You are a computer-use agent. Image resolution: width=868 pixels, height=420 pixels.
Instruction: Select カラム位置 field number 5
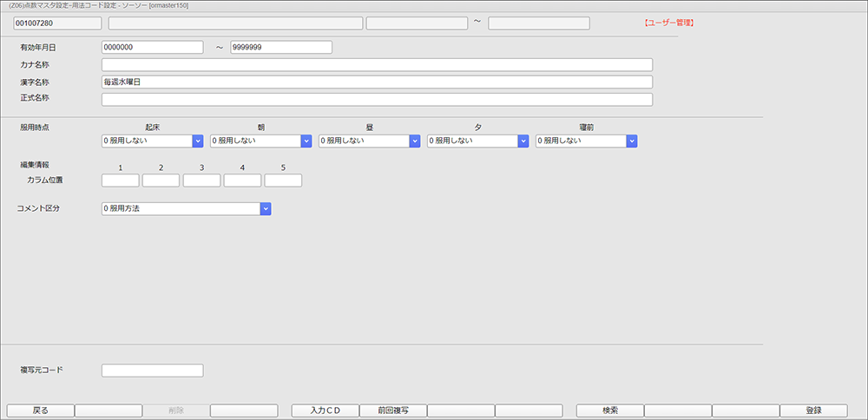tap(283, 180)
